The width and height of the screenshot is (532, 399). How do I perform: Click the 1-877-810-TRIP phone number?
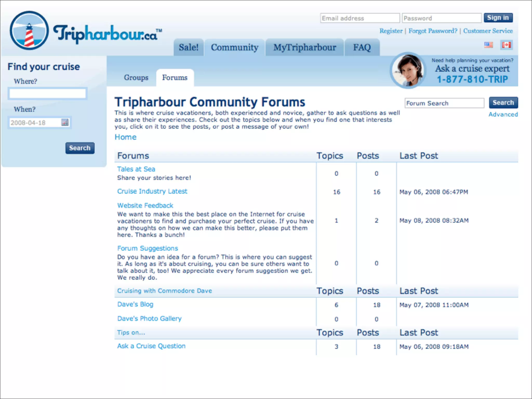point(472,79)
